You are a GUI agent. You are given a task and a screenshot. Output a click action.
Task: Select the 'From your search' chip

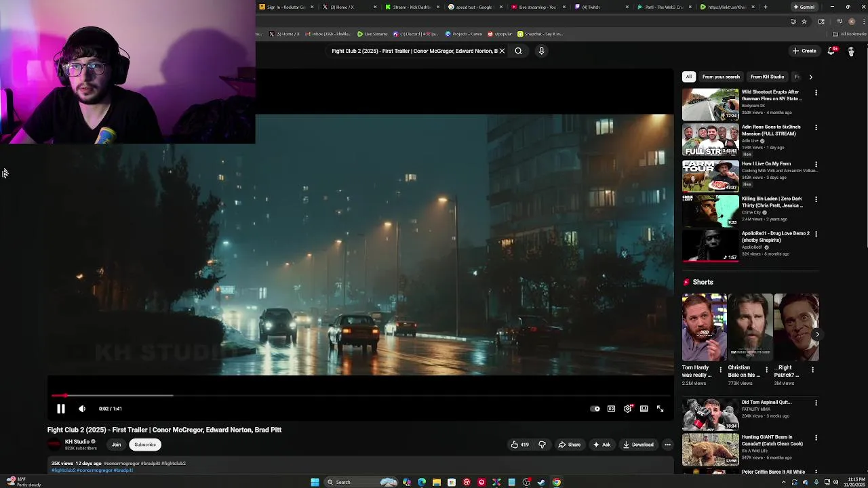(x=721, y=77)
